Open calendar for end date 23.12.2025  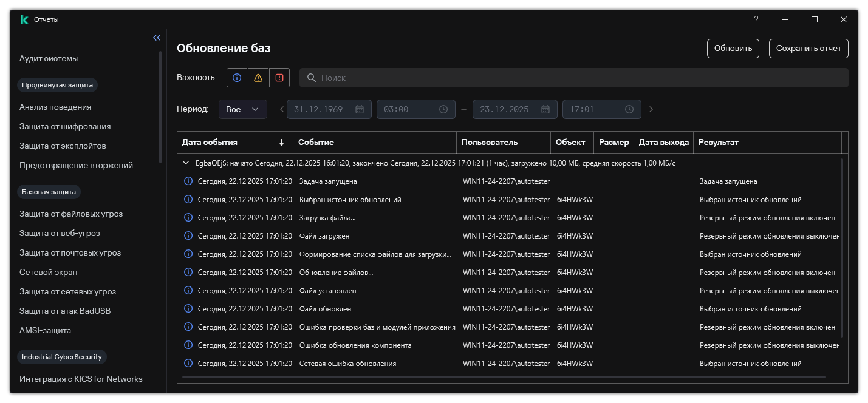coord(545,109)
